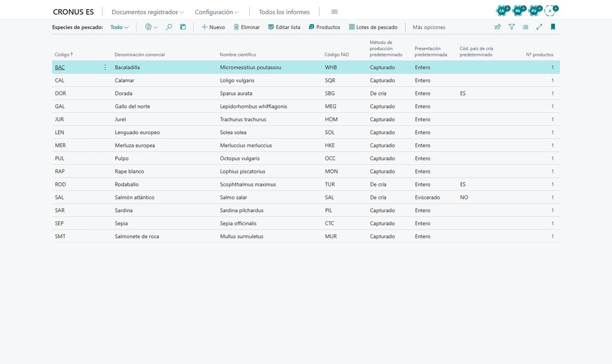Click the SMT code cell

(x=60, y=237)
